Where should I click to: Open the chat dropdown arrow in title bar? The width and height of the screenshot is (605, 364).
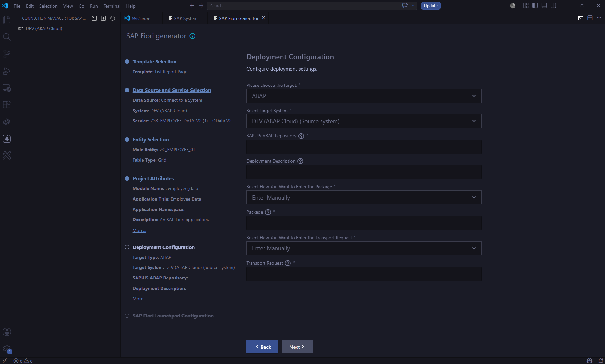pos(413,5)
